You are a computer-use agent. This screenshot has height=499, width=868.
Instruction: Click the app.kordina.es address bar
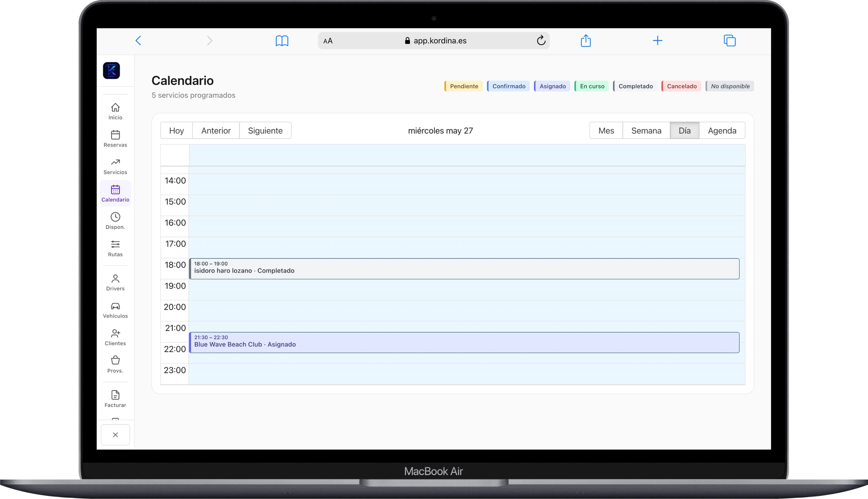click(x=434, y=41)
